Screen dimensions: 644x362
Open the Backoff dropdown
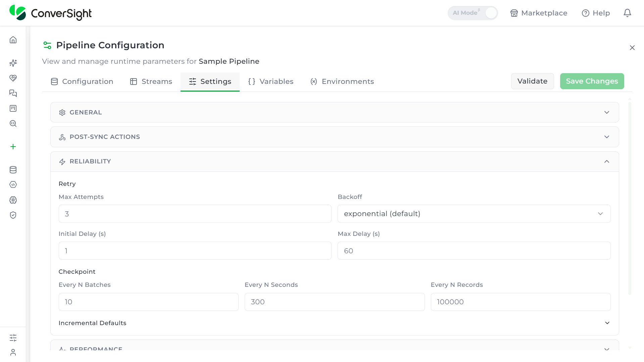click(x=474, y=214)
